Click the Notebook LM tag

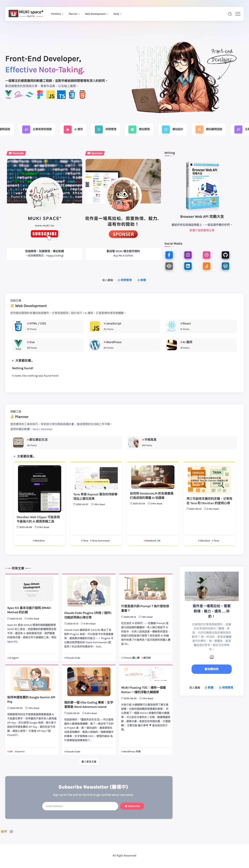(x=152, y=541)
